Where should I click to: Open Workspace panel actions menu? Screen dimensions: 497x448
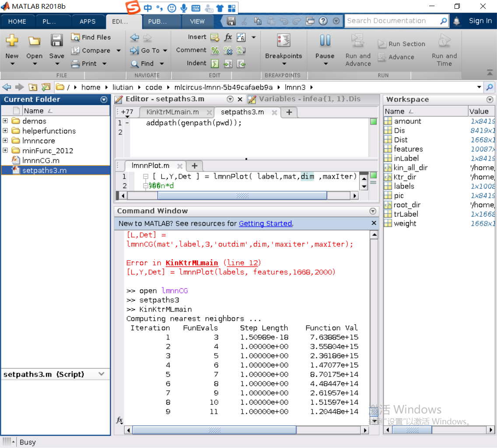coord(490,100)
